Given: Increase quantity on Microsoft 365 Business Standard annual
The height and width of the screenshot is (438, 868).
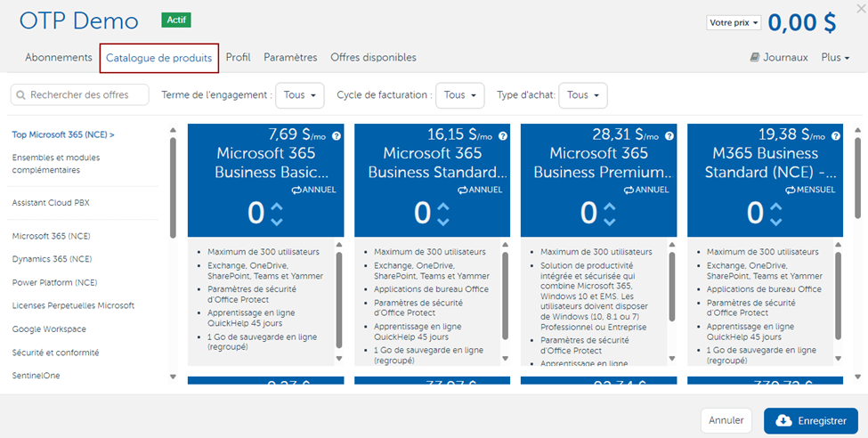Looking at the screenshot, I should click(x=443, y=207).
